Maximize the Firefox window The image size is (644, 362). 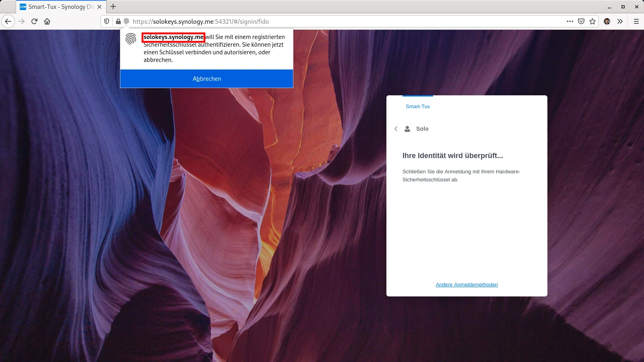tap(623, 7)
